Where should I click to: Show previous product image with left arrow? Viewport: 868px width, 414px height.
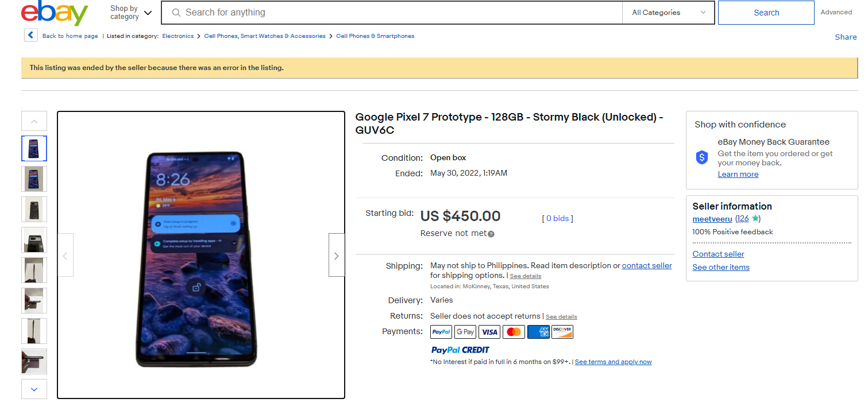[65, 256]
